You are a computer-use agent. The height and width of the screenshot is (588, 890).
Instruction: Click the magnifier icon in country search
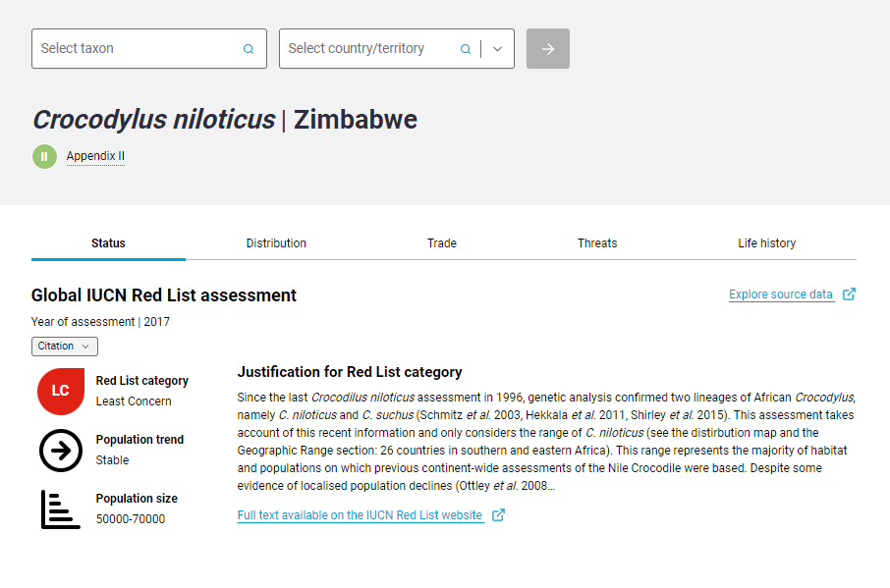point(464,47)
